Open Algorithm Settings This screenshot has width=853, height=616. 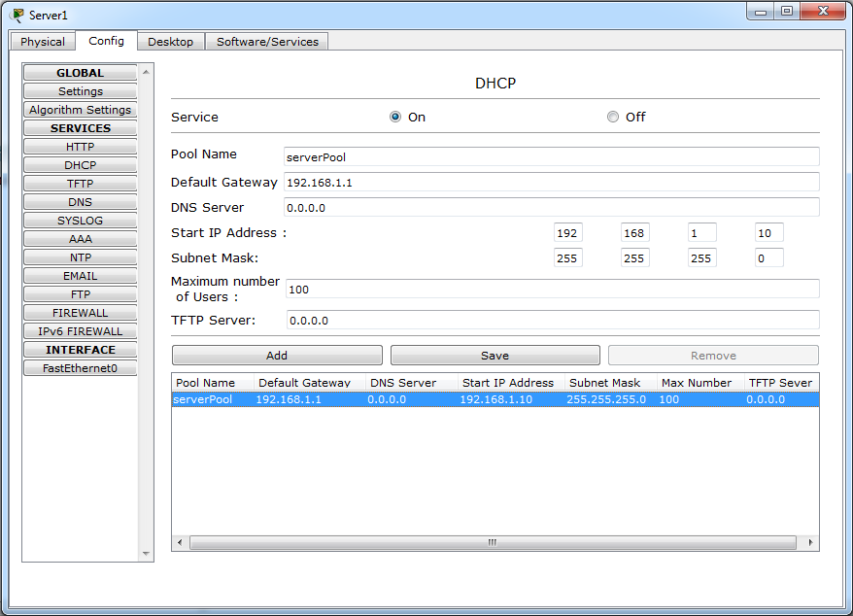click(80, 109)
